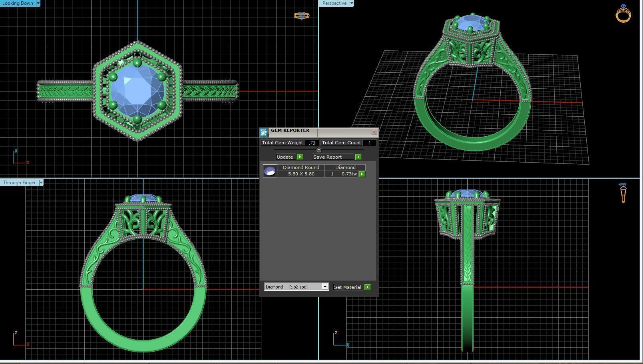Click the '0.73tw' weight cell
Image resolution: width=643 pixels, height=364 pixels.
(x=349, y=174)
